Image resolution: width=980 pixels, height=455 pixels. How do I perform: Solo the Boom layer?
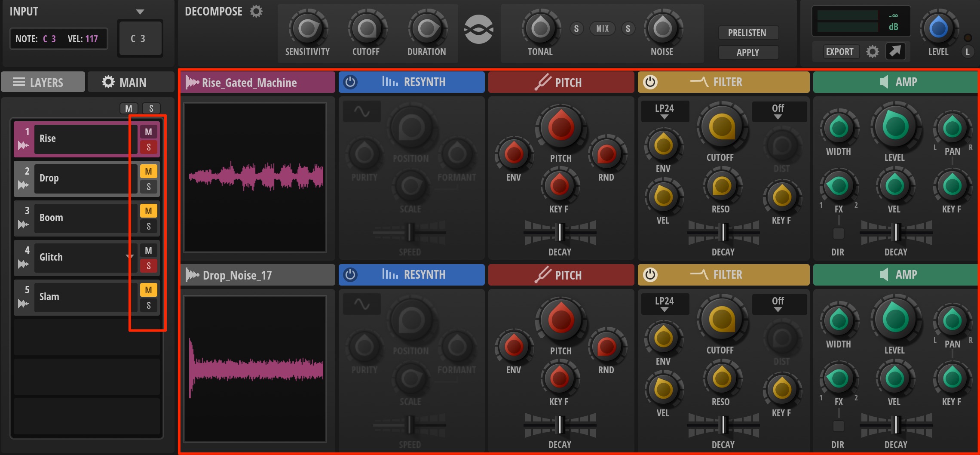tap(148, 226)
